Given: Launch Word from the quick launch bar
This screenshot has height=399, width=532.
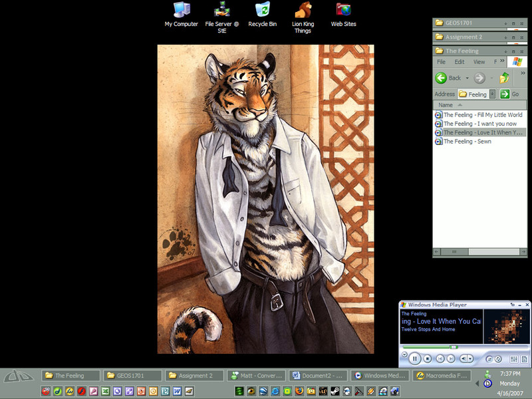Looking at the screenshot, I should click(177, 391).
